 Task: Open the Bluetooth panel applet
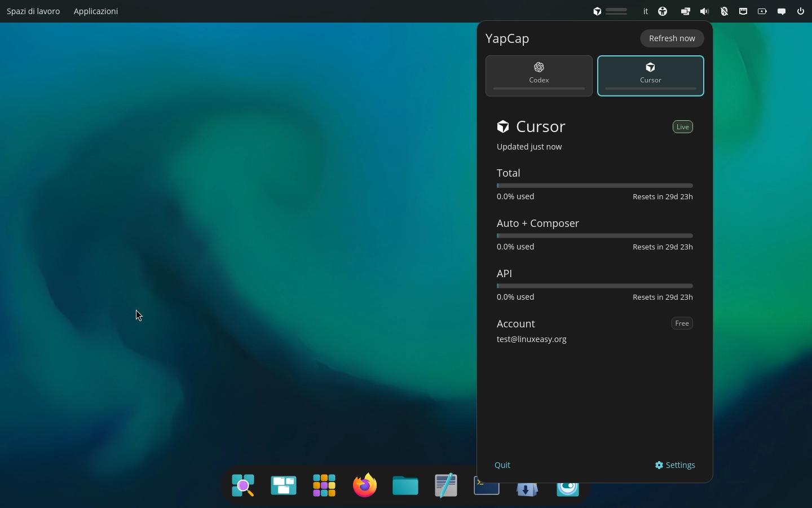(725, 11)
